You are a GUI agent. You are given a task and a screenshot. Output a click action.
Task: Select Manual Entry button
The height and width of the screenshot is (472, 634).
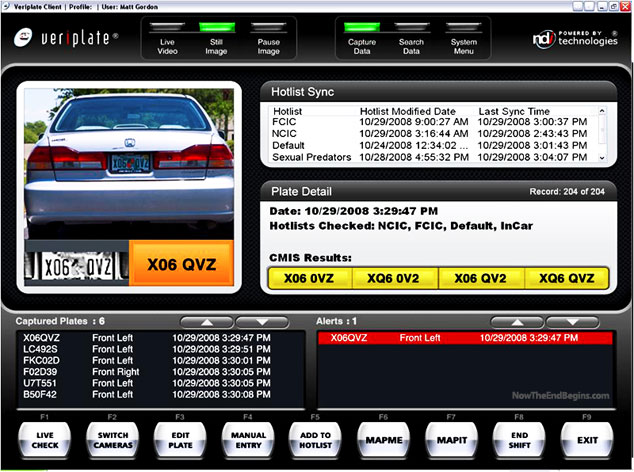point(246,438)
